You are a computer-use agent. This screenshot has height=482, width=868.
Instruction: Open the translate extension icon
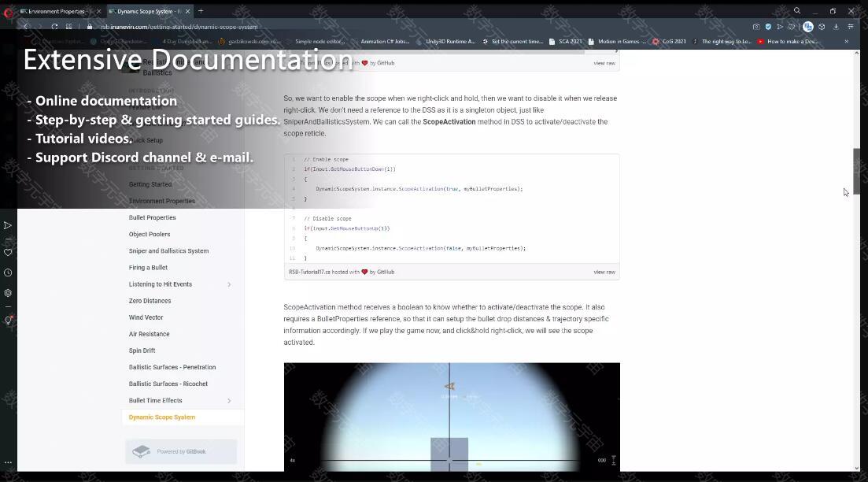point(808,27)
